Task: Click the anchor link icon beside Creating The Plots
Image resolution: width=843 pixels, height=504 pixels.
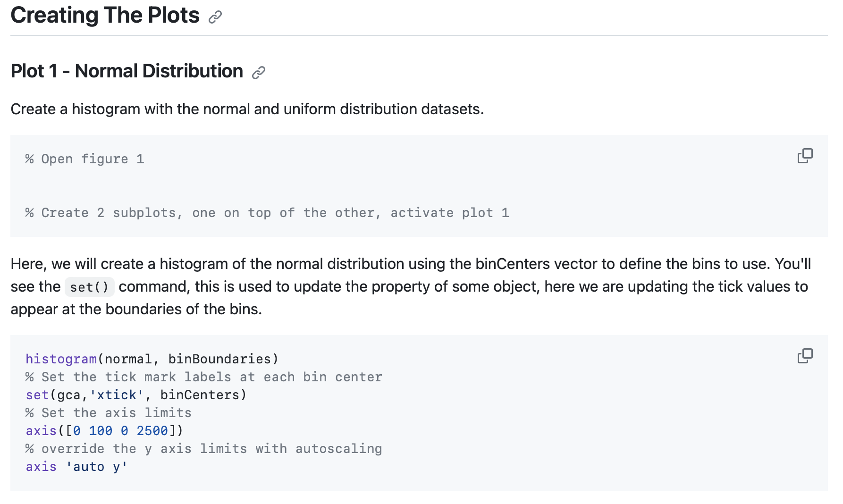Action: 215,17
